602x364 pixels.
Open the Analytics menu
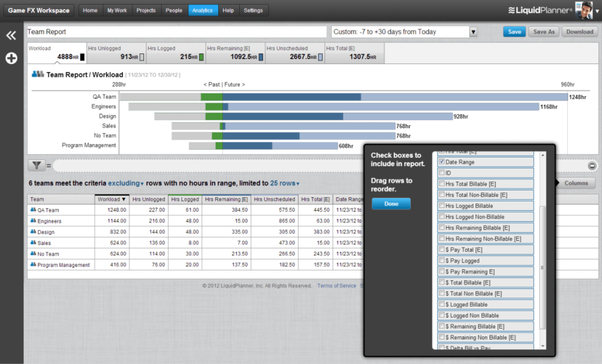tap(203, 11)
